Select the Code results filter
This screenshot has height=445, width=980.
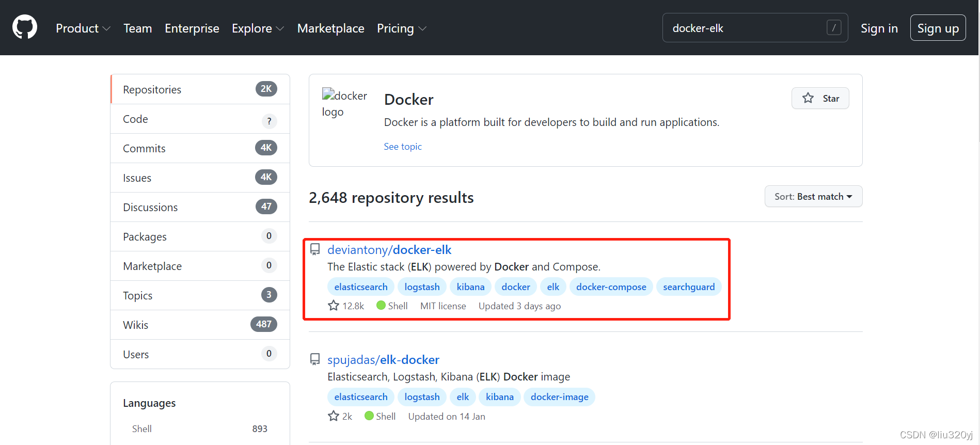[x=200, y=119]
